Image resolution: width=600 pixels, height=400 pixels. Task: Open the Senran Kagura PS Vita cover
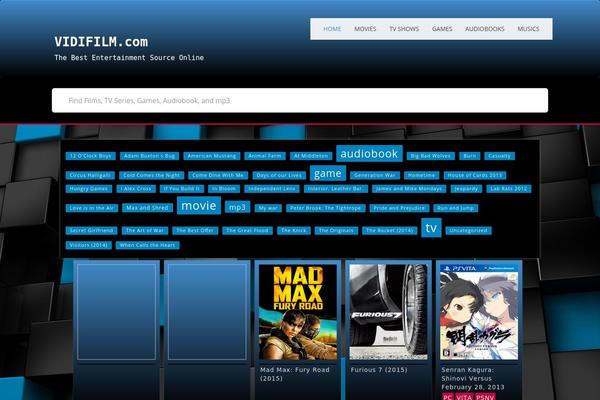[x=479, y=312]
